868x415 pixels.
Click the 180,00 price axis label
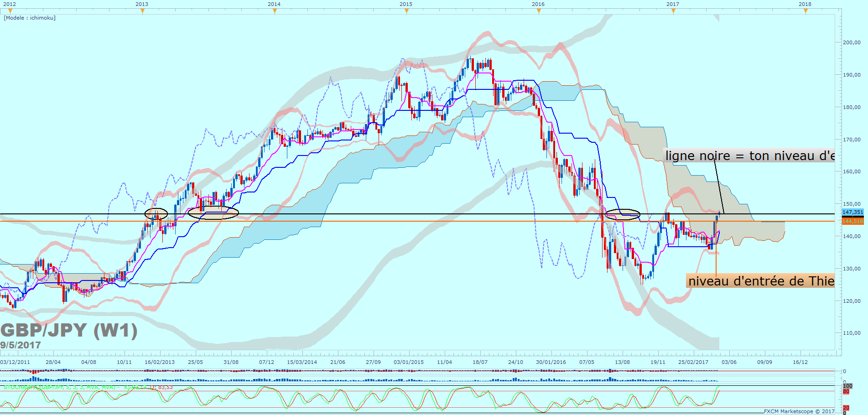point(852,107)
